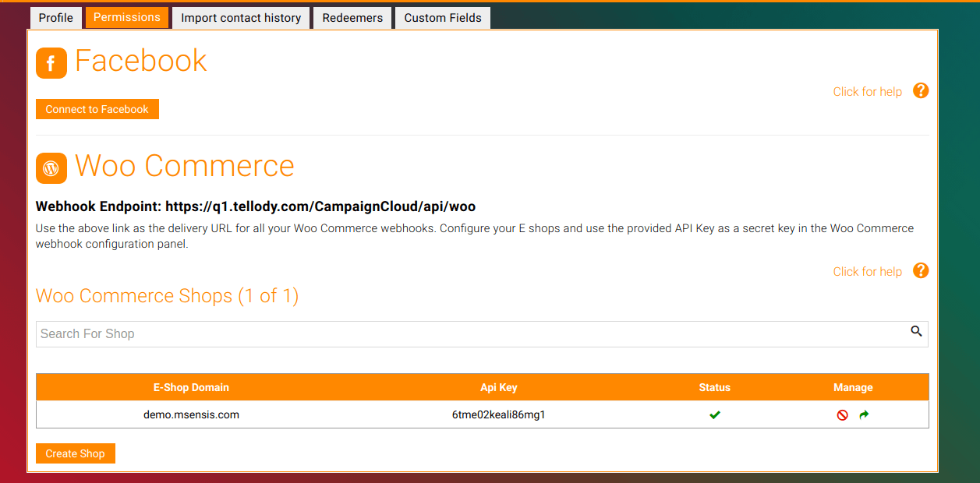Click the E-Shop Domain column header

pyautogui.click(x=191, y=387)
